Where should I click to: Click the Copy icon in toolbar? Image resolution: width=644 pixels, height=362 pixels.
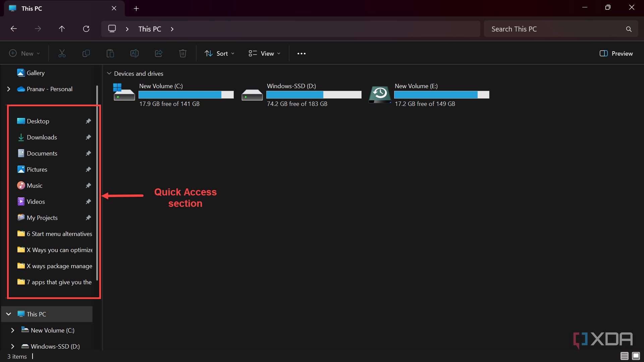click(x=86, y=53)
